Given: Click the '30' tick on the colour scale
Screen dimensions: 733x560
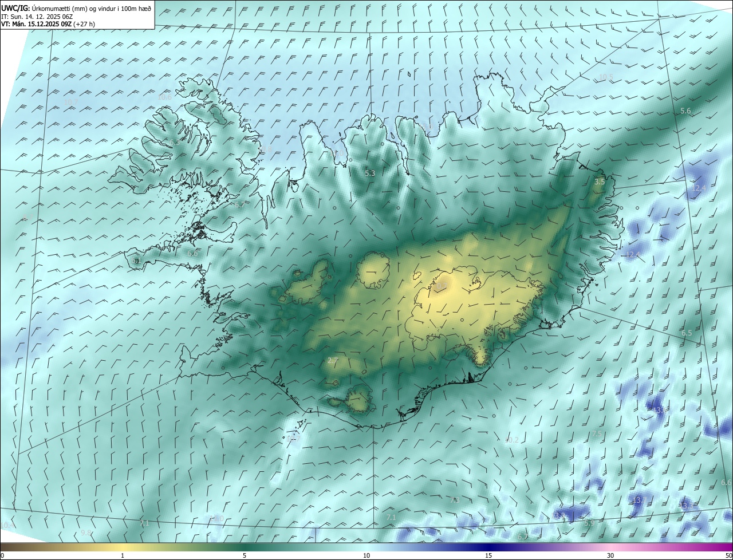Looking at the screenshot, I should [610, 555].
